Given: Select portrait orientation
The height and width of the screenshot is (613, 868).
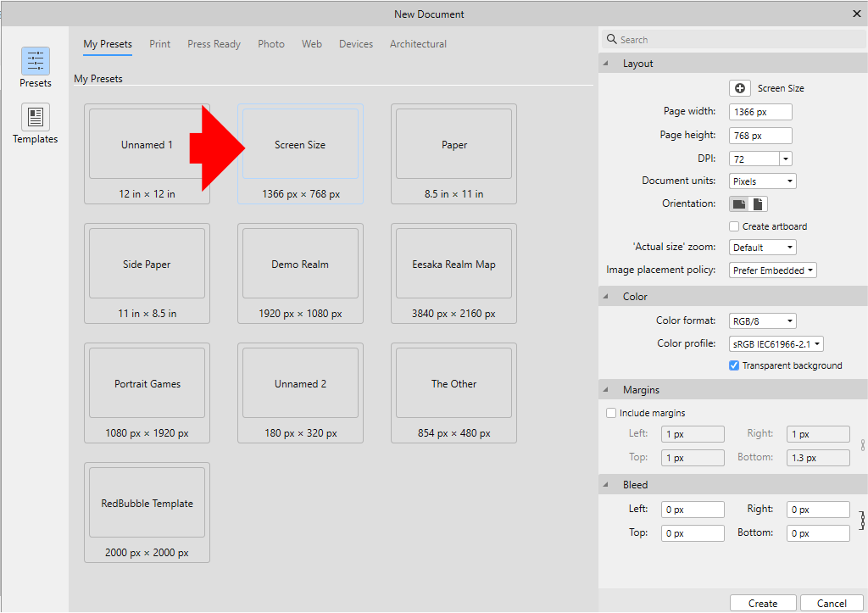Looking at the screenshot, I should click(757, 203).
